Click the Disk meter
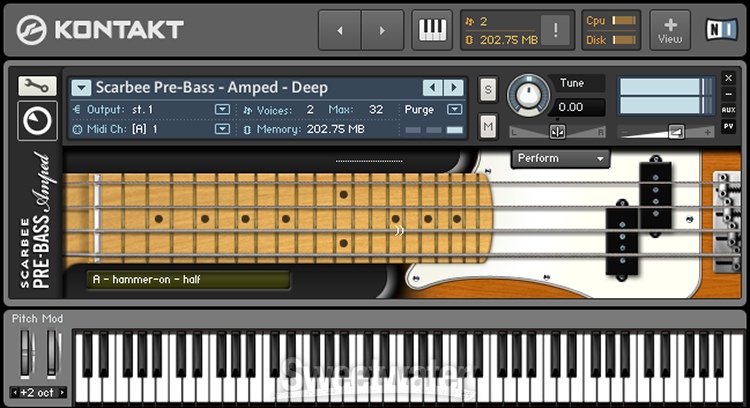 624,40
